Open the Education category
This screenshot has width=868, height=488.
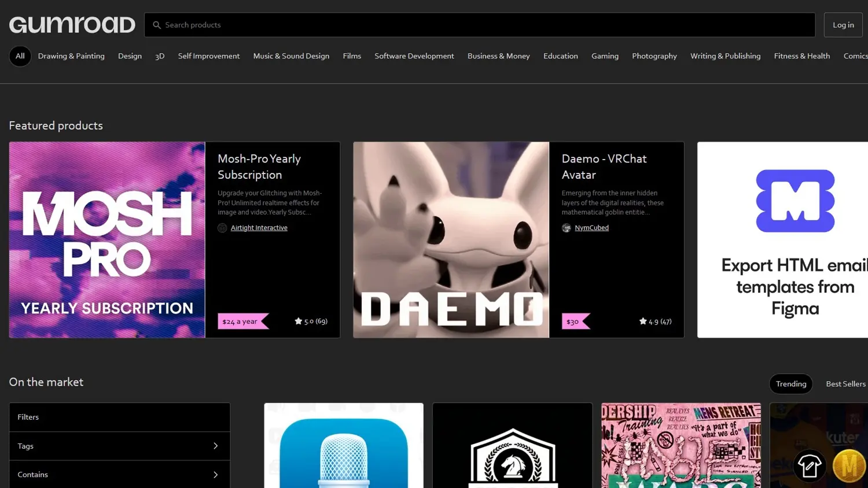[561, 56]
